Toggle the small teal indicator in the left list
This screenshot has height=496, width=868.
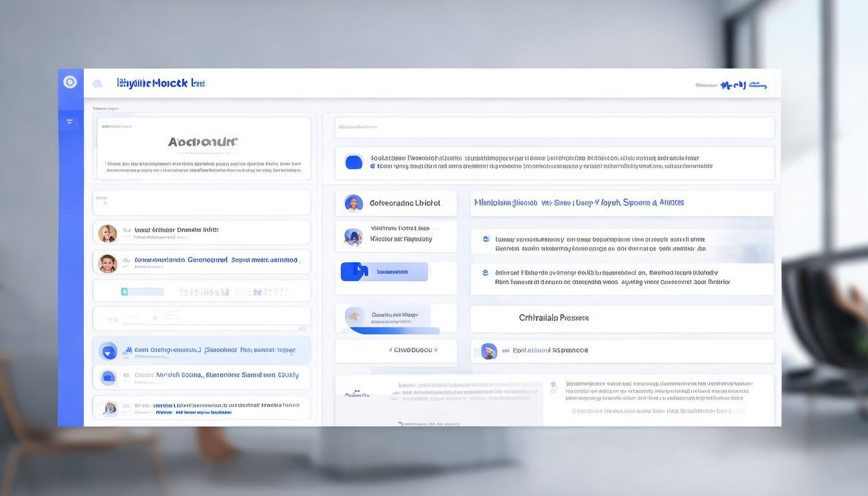pos(125,292)
